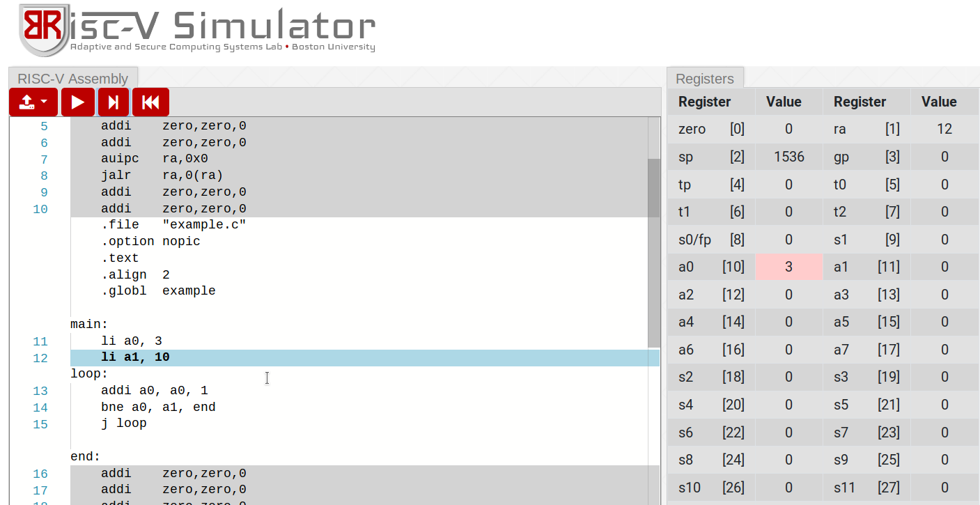Click the highlighted a0 value cell
The image size is (980, 505).
pos(788,267)
